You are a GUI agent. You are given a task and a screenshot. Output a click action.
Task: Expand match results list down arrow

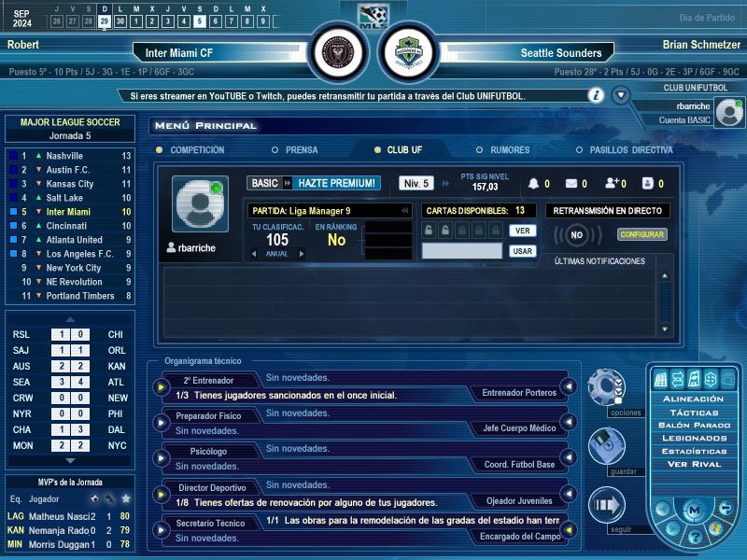click(70, 460)
